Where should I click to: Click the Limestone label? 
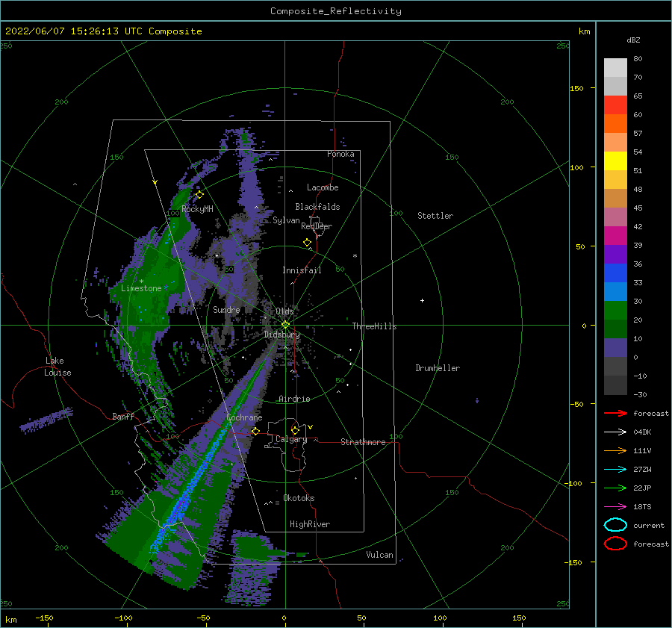click(141, 288)
